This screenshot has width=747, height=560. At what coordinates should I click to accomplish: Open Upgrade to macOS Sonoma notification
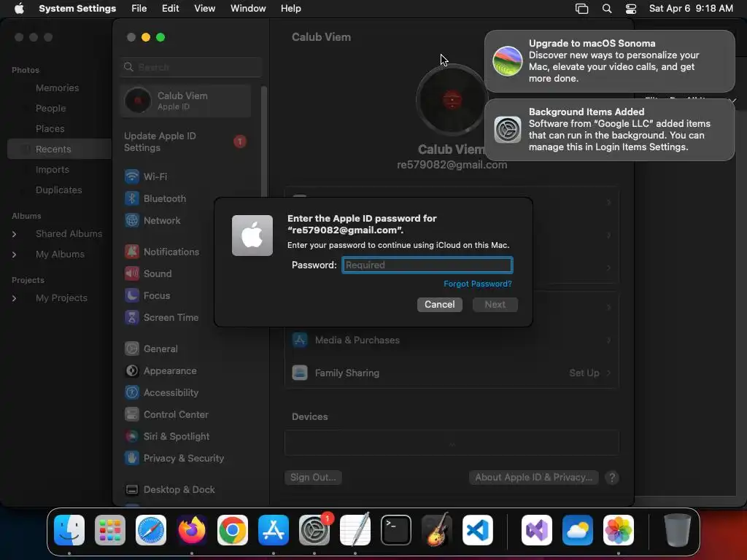(609, 61)
